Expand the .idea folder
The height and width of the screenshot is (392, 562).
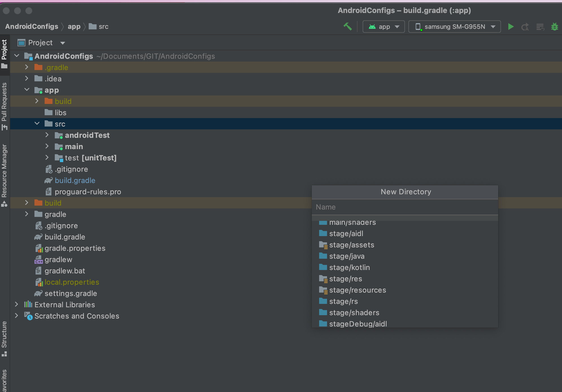pos(27,78)
